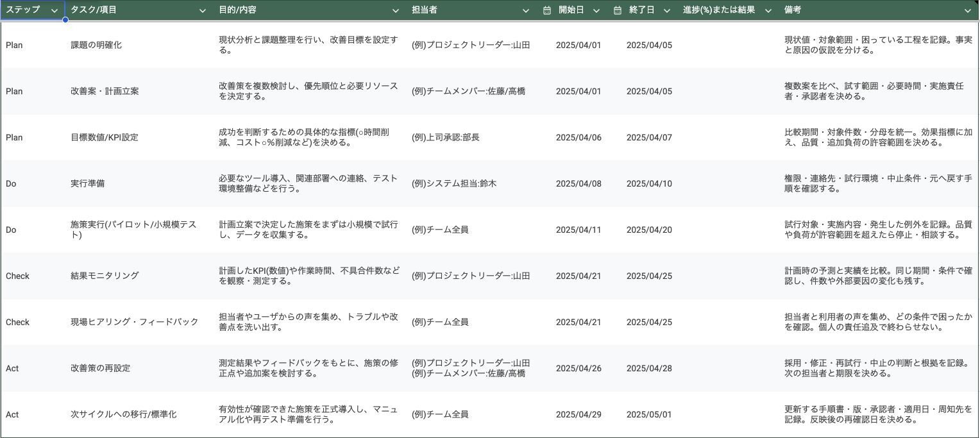Image resolution: width=980 pixels, height=438 pixels.
Task: Select the 備考 header label
Action: 793,10
